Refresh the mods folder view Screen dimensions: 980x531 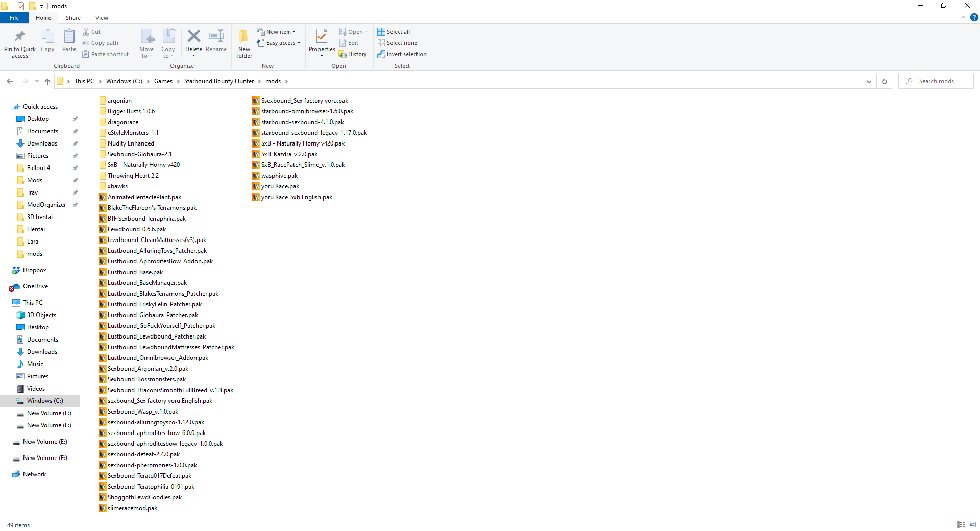click(x=885, y=81)
